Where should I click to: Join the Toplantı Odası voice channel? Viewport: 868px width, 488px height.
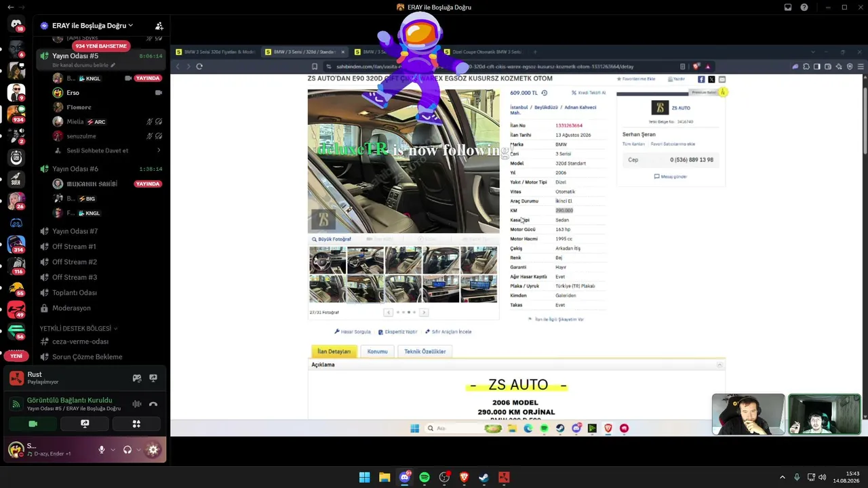point(75,293)
